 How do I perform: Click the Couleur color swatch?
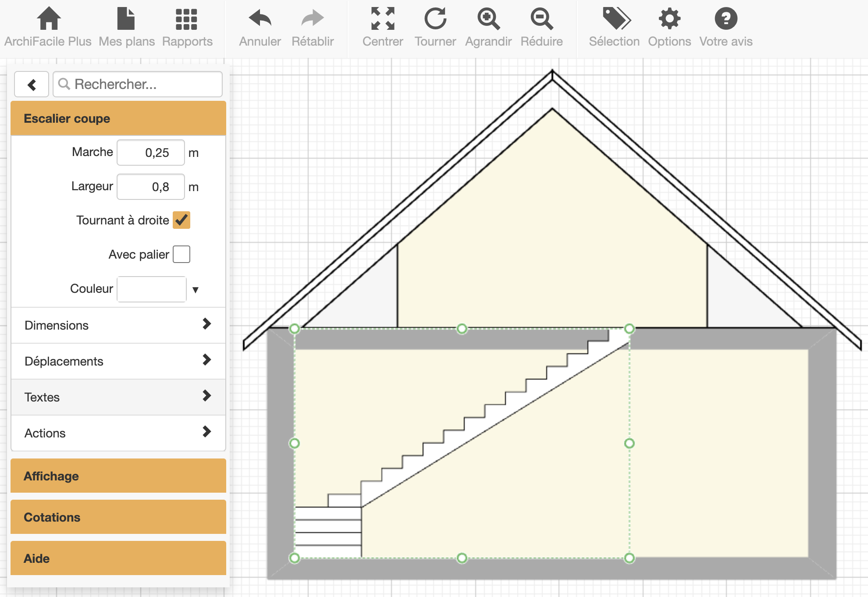(x=151, y=289)
